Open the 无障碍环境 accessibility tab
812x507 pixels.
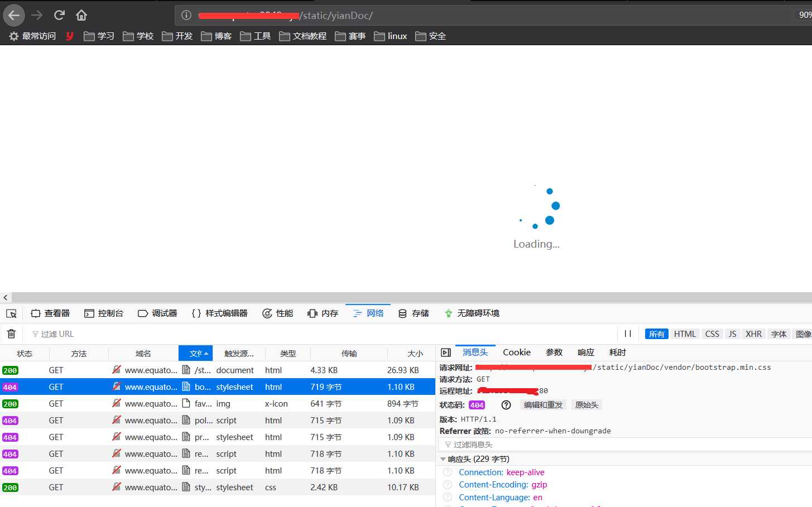coord(472,313)
